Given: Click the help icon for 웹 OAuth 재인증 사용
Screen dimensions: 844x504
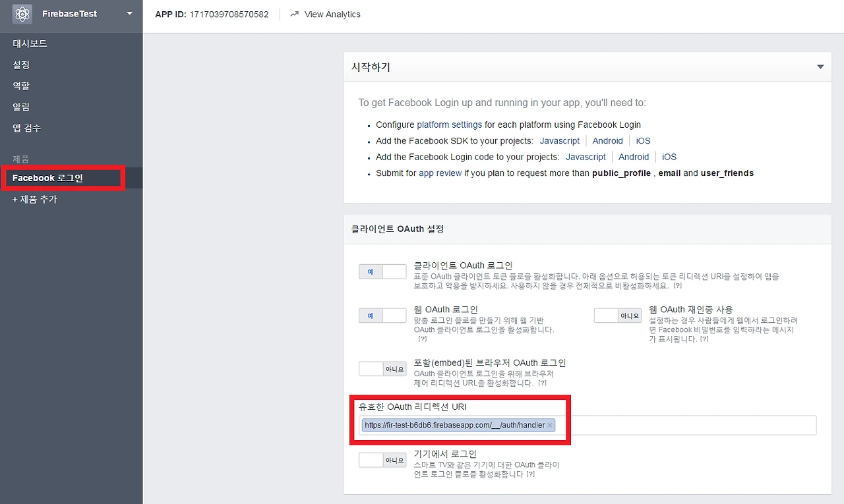Looking at the screenshot, I should [704, 339].
